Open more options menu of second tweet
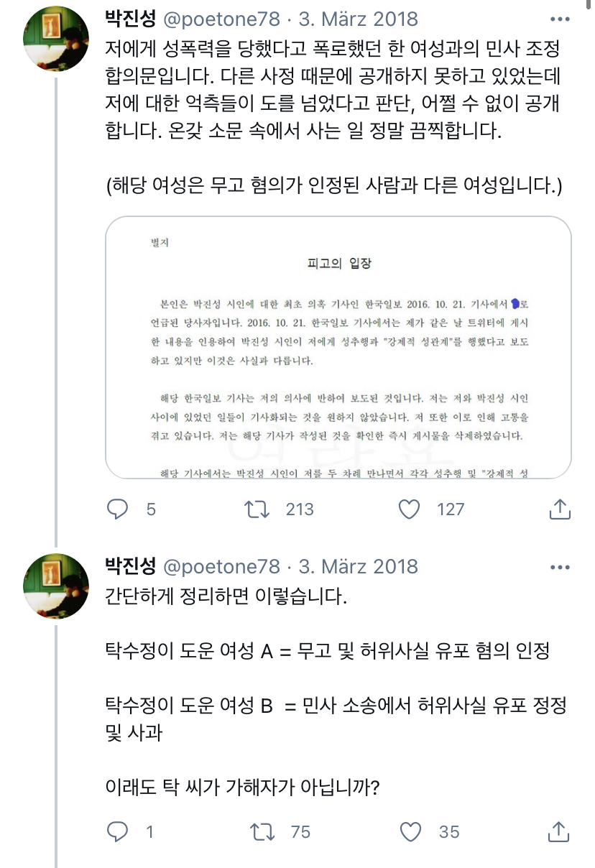595x868 pixels. pyautogui.click(x=559, y=567)
